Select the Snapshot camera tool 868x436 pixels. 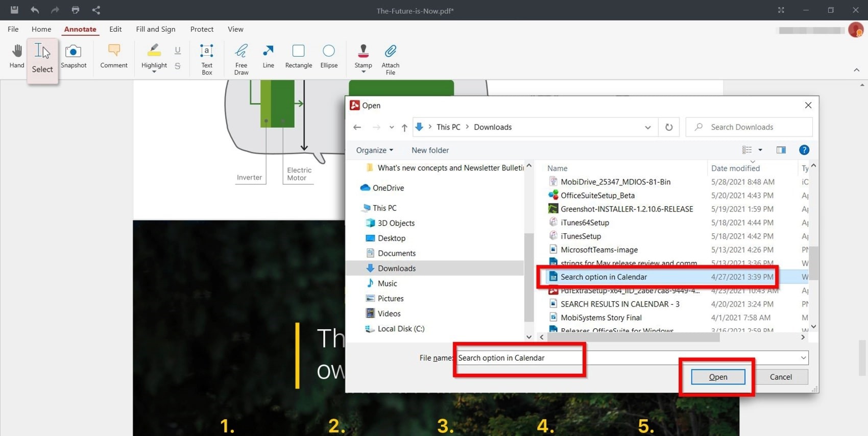74,56
